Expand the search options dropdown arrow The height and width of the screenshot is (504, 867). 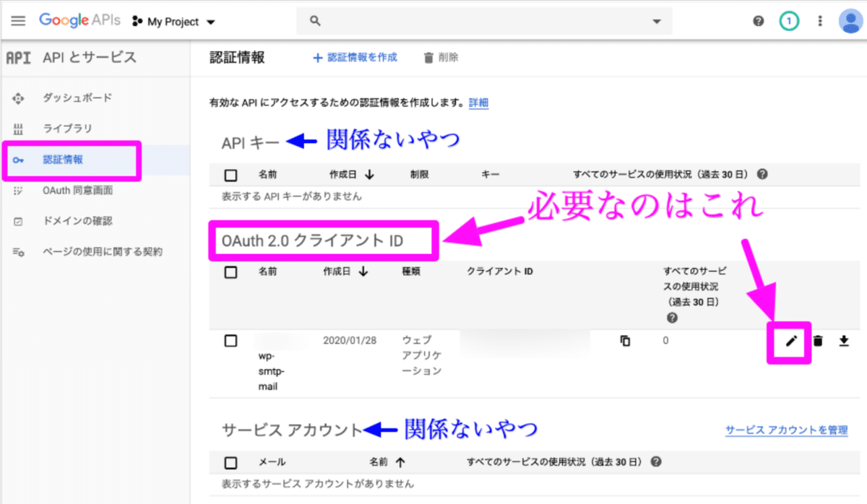(x=656, y=21)
